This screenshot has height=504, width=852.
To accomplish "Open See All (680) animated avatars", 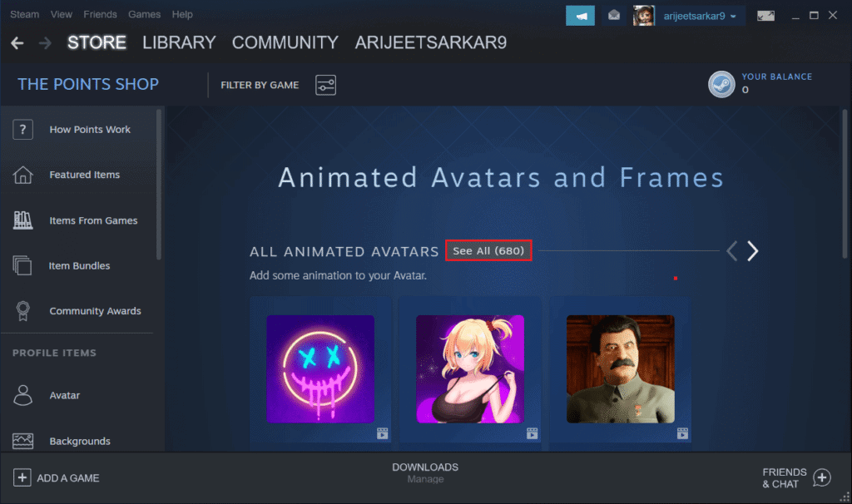I will pyautogui.click(x=488, y=250).
